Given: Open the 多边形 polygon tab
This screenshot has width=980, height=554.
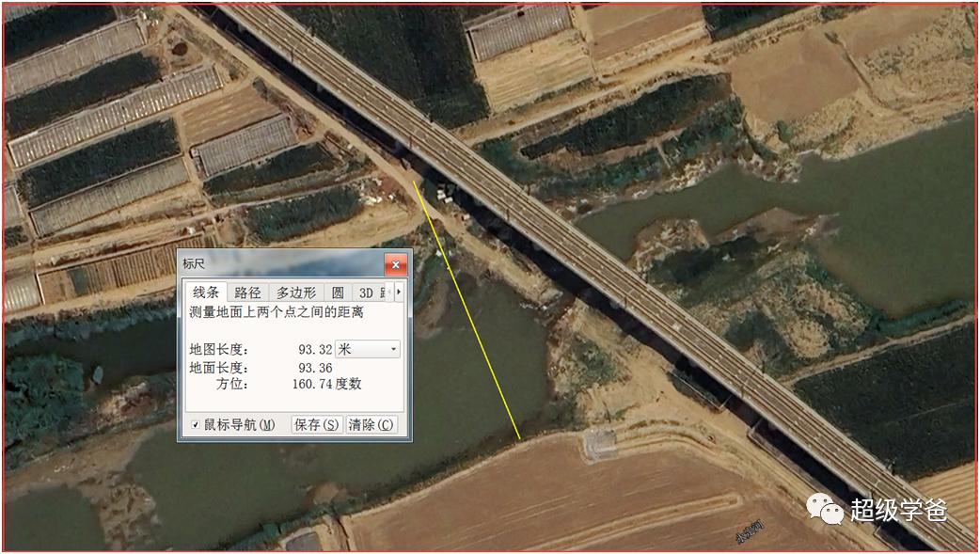Looking at the screenshot, I should [x=296, y=293].
